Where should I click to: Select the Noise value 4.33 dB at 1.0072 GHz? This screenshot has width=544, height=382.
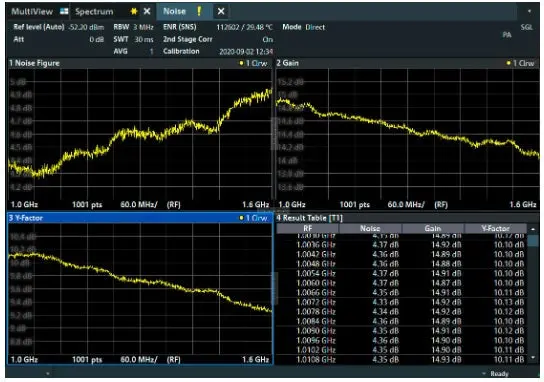(x=385, y=302)
